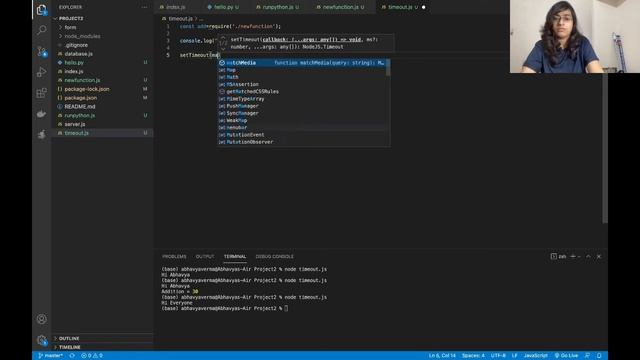Collapse the PROJECT2 folder root
640x360 pixels.
(102, 18)
